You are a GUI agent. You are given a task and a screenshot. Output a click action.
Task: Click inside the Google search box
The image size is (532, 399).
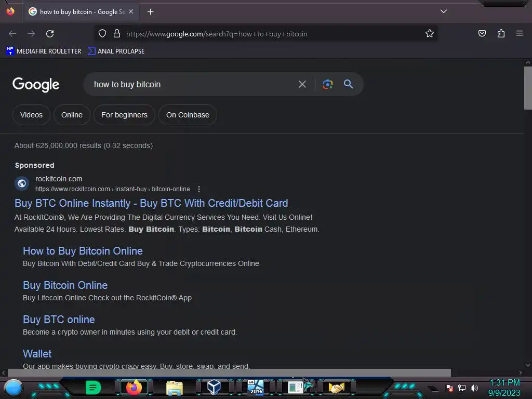pos(192,84)
